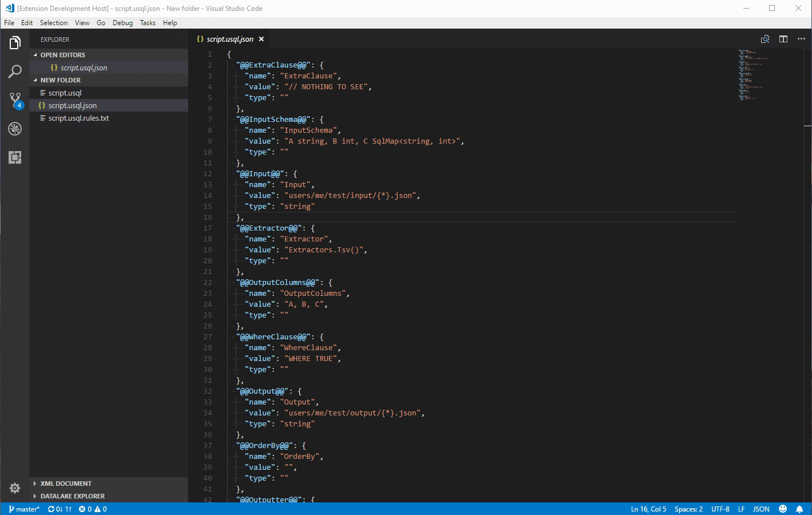The image size is (812, 515).
Task: Collapse the Open Editors section
Action: tap(109, 55)
